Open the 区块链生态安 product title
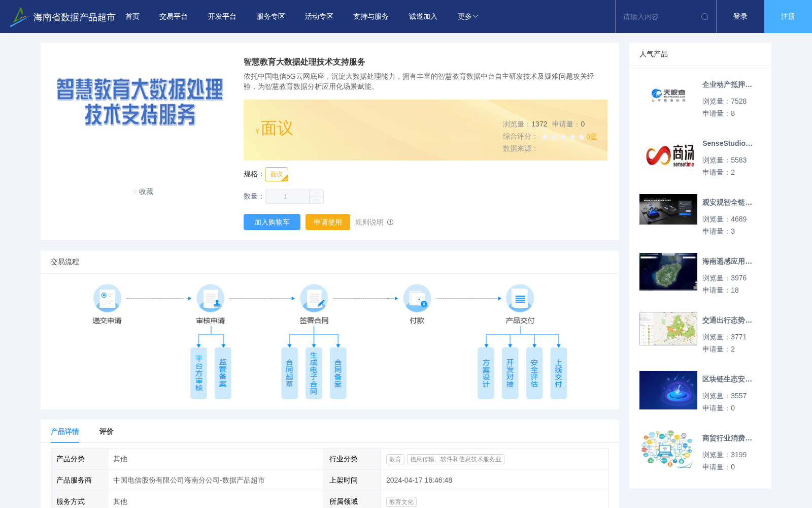The image size is (812, 508). [727, 379]
